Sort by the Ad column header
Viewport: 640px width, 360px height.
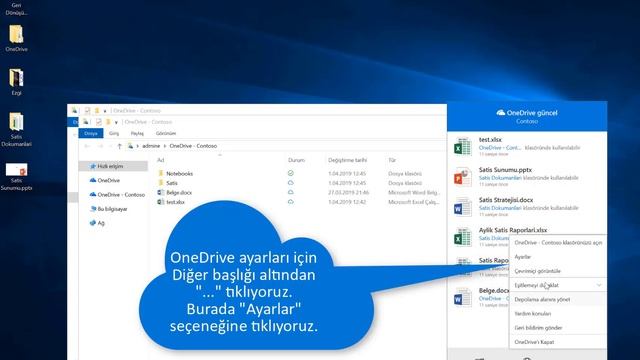click(161, 160)
